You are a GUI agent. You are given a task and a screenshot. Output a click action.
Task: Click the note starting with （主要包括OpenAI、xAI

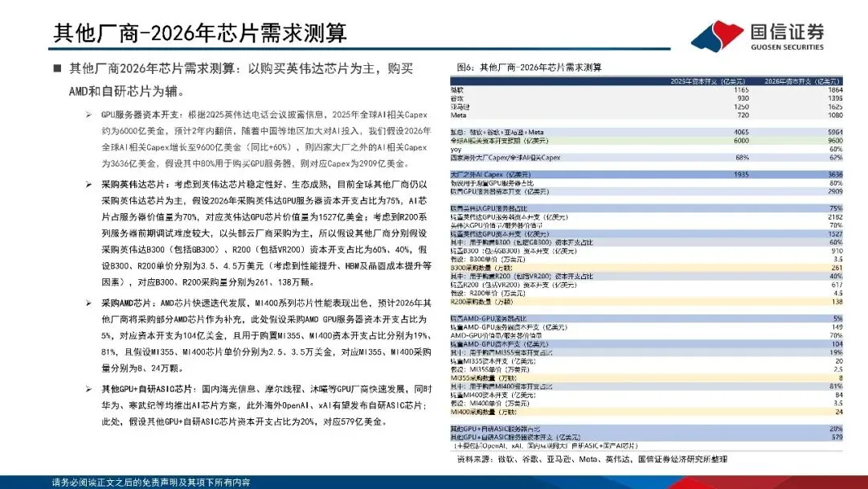tap(546, 446)
